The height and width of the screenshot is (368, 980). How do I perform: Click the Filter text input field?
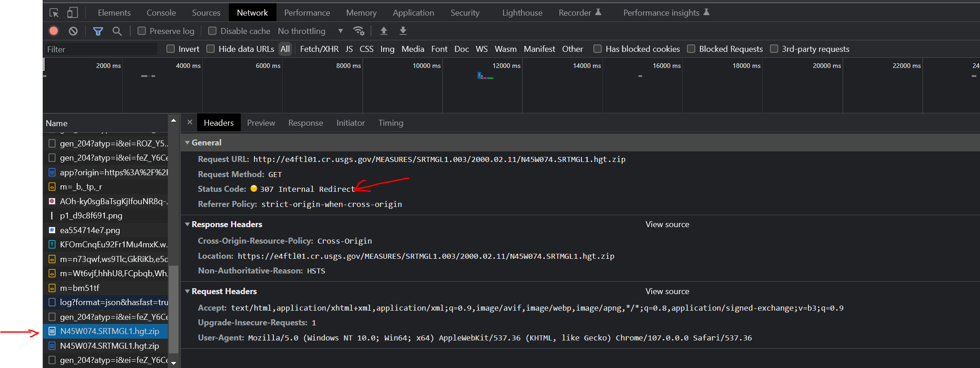click(x=101, y=49)
